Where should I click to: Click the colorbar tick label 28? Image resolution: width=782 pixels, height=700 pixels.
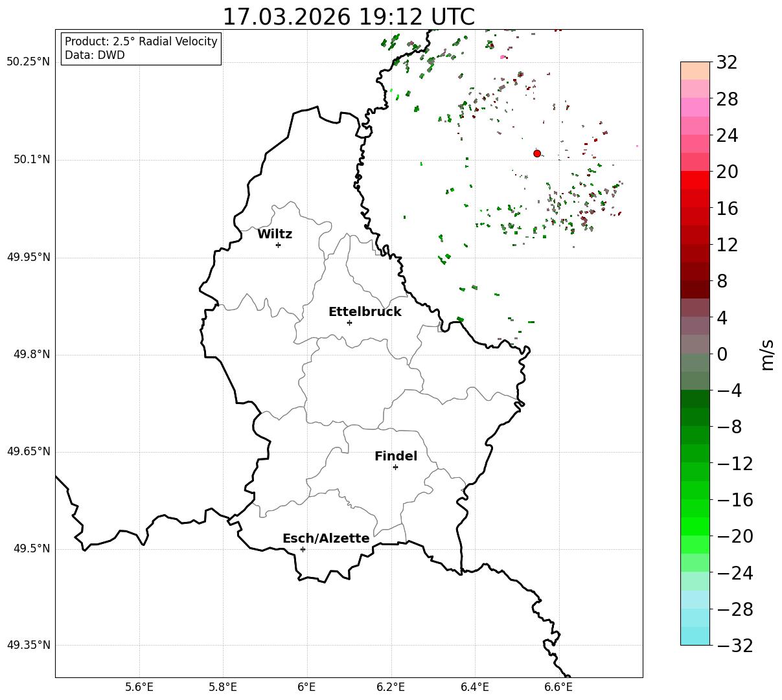pyautogui.click(x=727, y=100)
